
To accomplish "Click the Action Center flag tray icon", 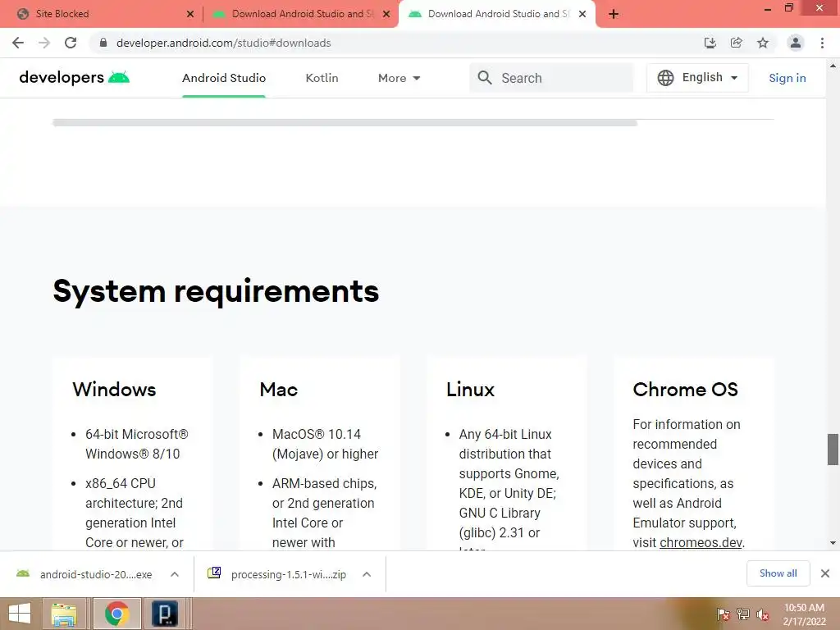I will click(x=724, y=614).
